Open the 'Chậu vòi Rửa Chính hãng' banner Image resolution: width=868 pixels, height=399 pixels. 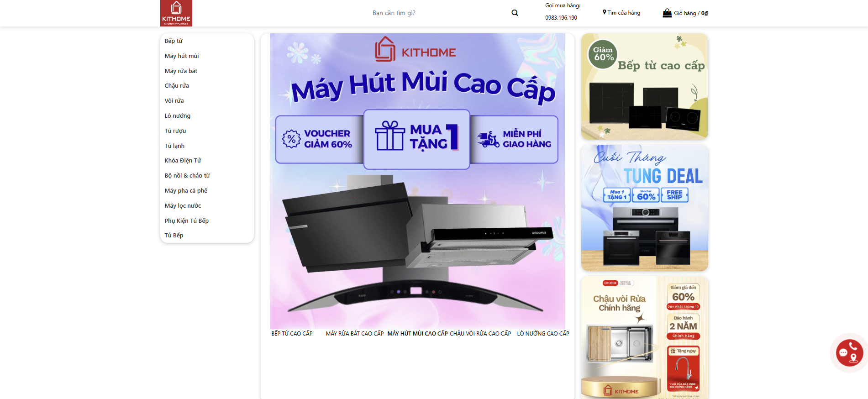click(644, 337)
